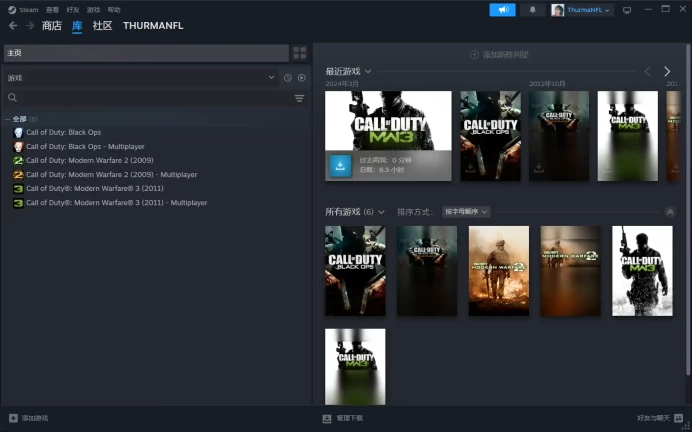
Task: Go forward with the right arrow
Action: click(x=30, y=26)
